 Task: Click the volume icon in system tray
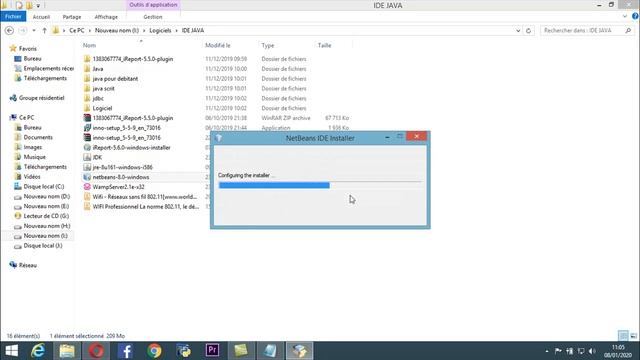(592, 351)
